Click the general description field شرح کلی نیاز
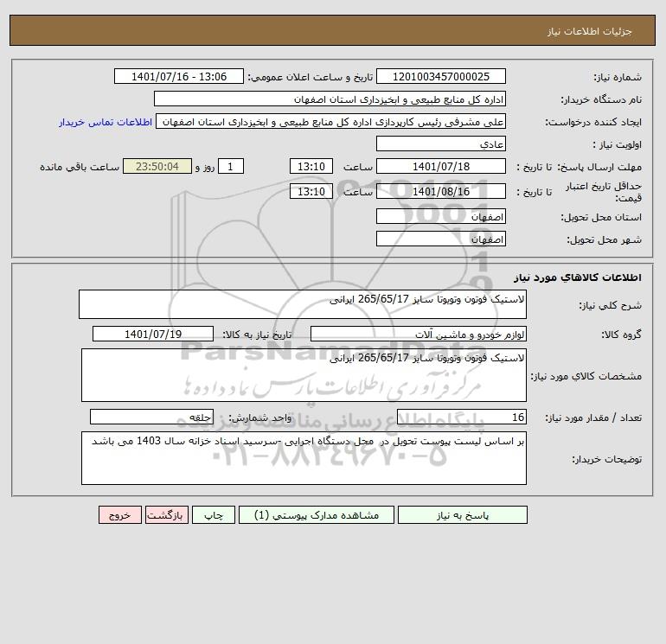This screenshot has height=644, width=666. (303, 304)
